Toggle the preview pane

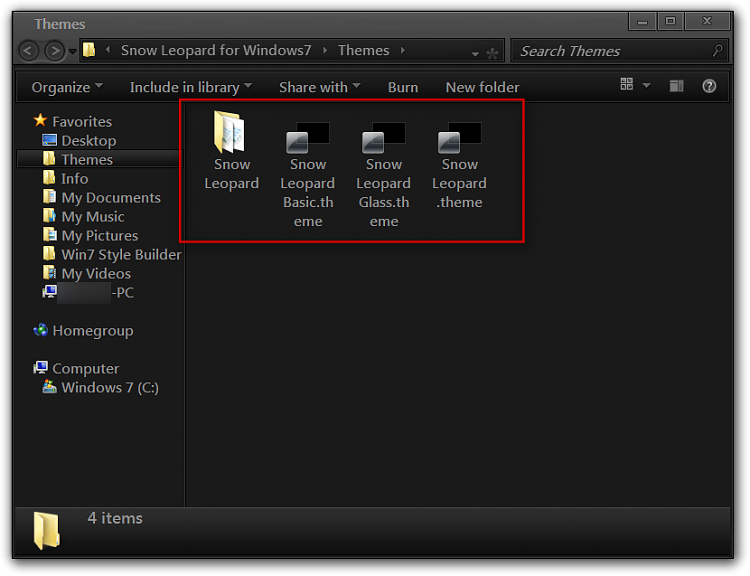click(676, 86)
